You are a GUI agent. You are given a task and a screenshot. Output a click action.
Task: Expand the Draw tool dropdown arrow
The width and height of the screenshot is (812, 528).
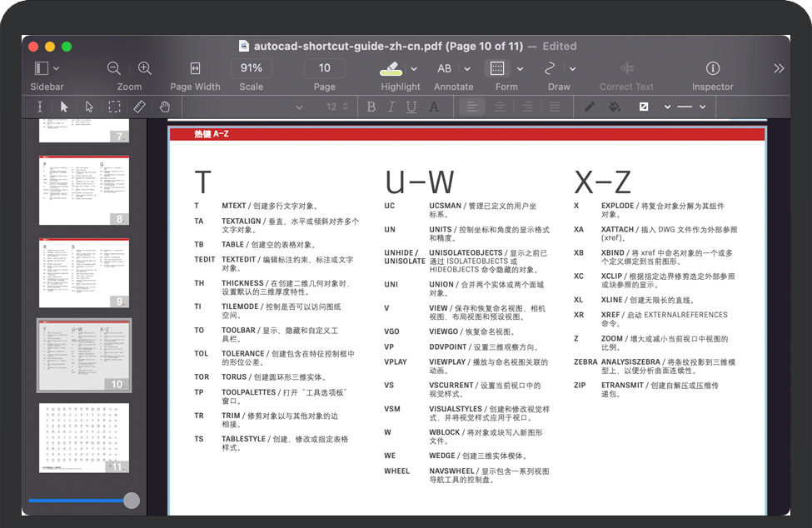(x=572, y=68)
